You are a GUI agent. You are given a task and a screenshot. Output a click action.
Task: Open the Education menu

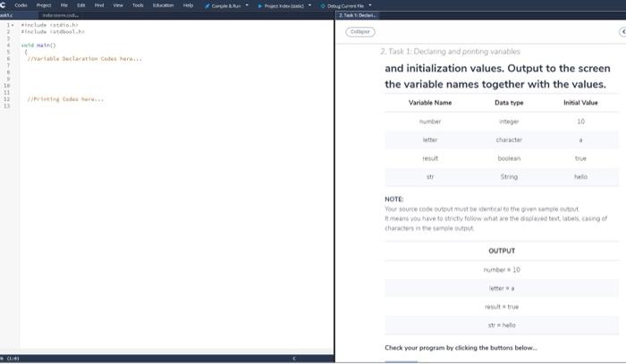[x=163, y=5]
